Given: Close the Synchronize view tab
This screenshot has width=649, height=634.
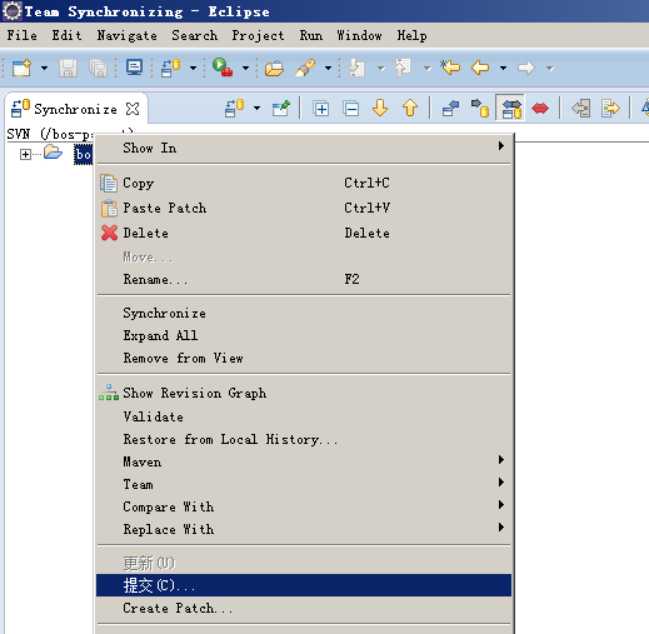Looking at the screenshot, I should (132, 109).
